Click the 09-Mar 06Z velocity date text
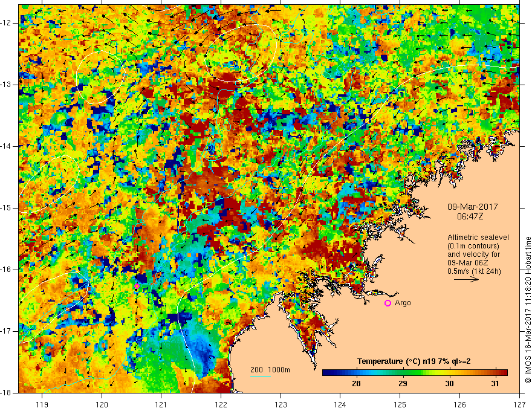 tap(469, 263)
